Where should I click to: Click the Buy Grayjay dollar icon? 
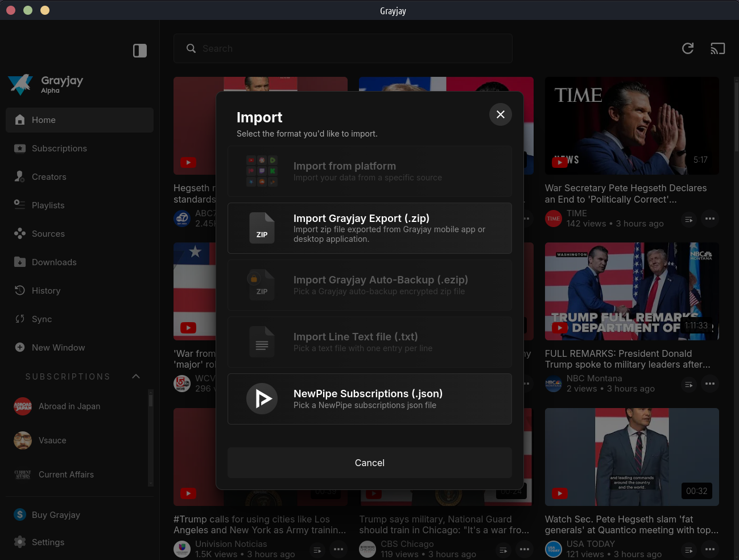point(20,514)
